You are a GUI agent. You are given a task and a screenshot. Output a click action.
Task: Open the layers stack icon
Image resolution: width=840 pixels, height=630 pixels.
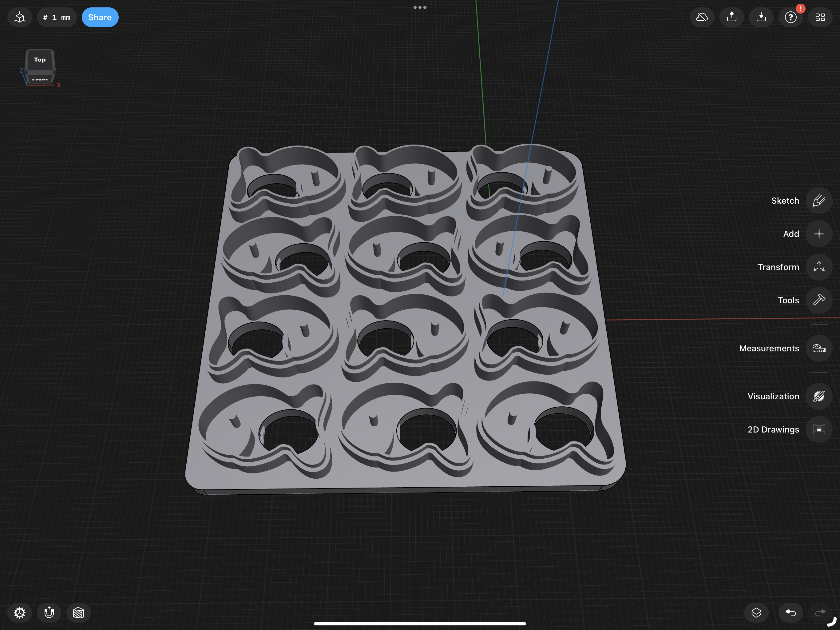tap(756, 612)
